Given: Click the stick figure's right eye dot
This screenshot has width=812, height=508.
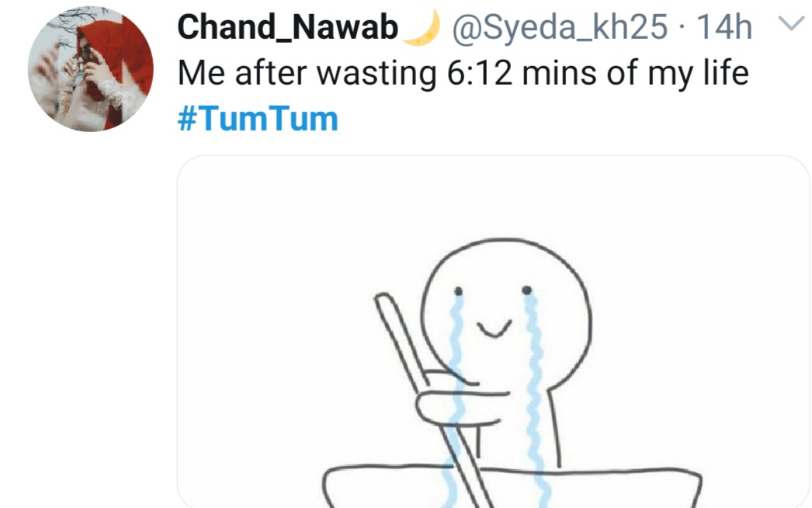Looking at the screenshot, I should [x=526, y=290].
